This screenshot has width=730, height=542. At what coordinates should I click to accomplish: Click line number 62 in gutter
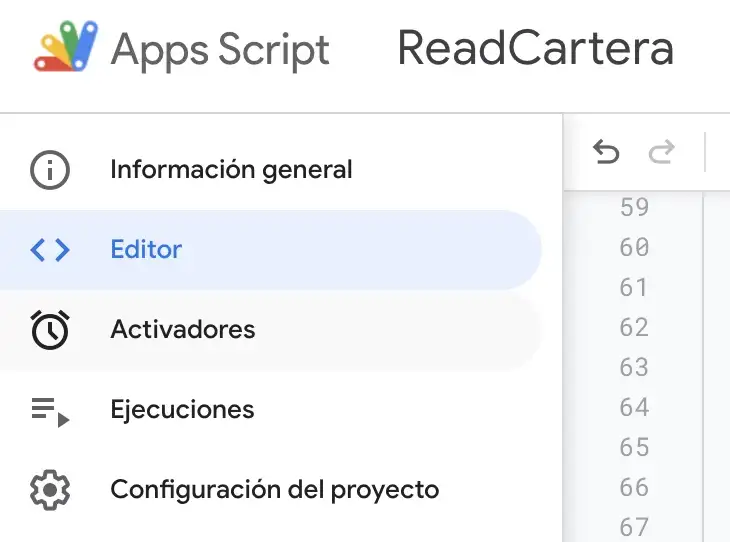point(634,327)
